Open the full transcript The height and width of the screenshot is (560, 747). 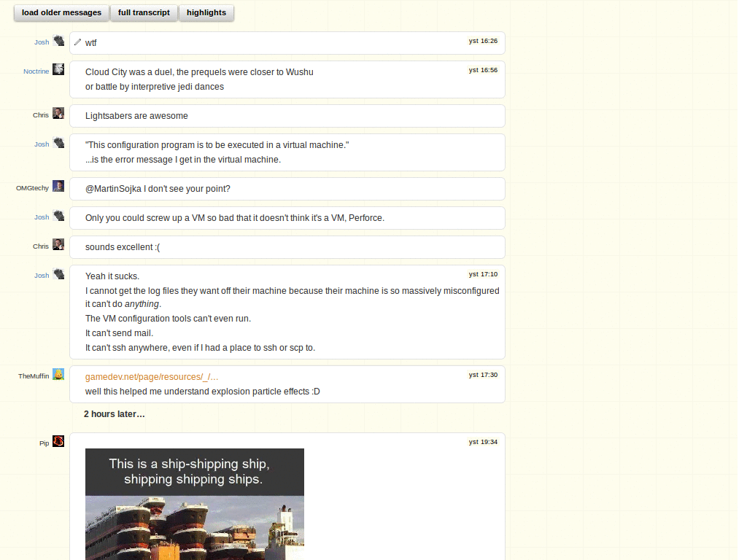[144, 13]
